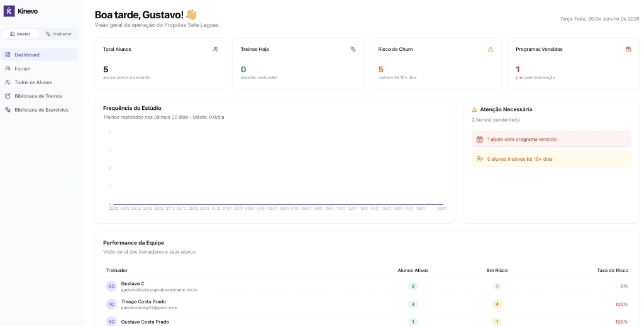Image resolution: width=644 pixels, height=326 pixels.
Task: Switch to Treinador mode
Action: 58,34
